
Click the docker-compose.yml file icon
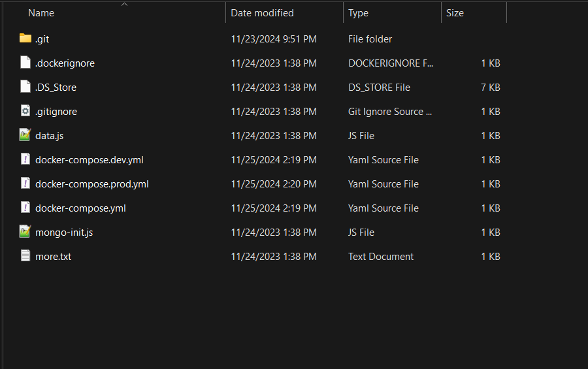pyautogui.click(x=25, y=208)
